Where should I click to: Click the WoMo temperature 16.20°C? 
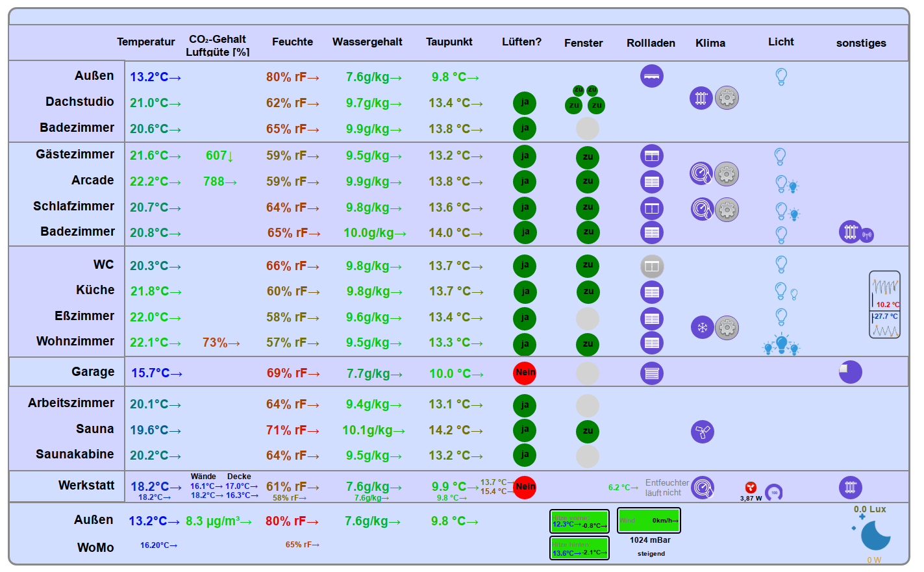tap(158, 545)
